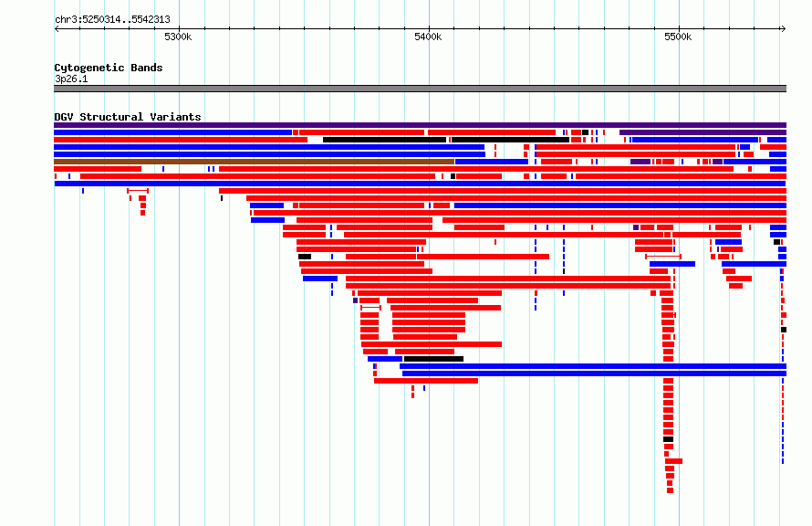
Task: Click the ruler's right arrowhead
Action: pos(783,29)
